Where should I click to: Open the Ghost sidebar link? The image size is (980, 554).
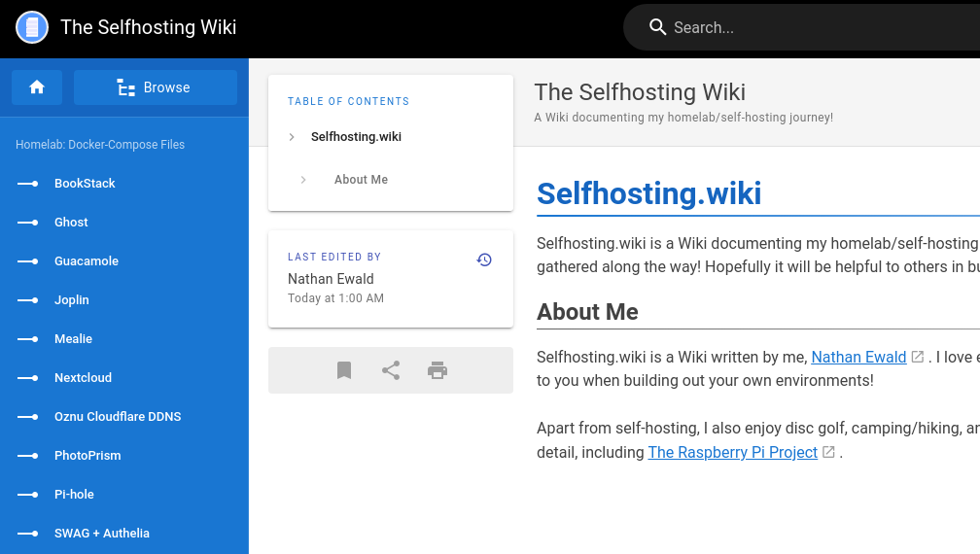(71, 223)
